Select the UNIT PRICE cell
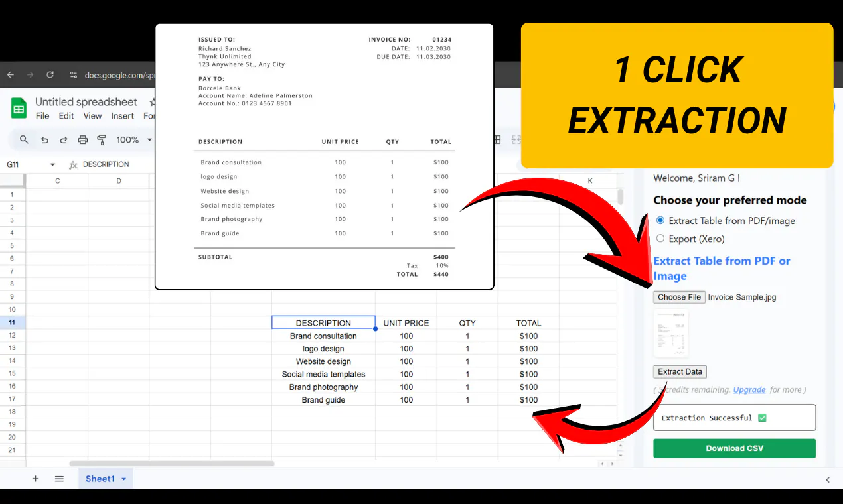 (406, 323)
